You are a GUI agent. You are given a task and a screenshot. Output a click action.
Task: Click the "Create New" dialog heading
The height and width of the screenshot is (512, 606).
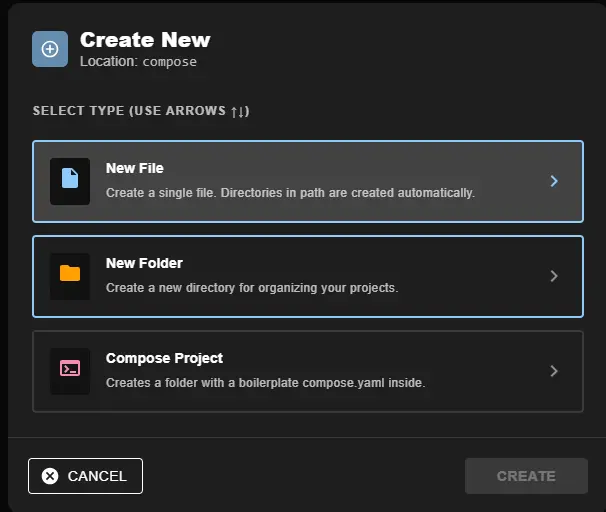coord(145,40)
